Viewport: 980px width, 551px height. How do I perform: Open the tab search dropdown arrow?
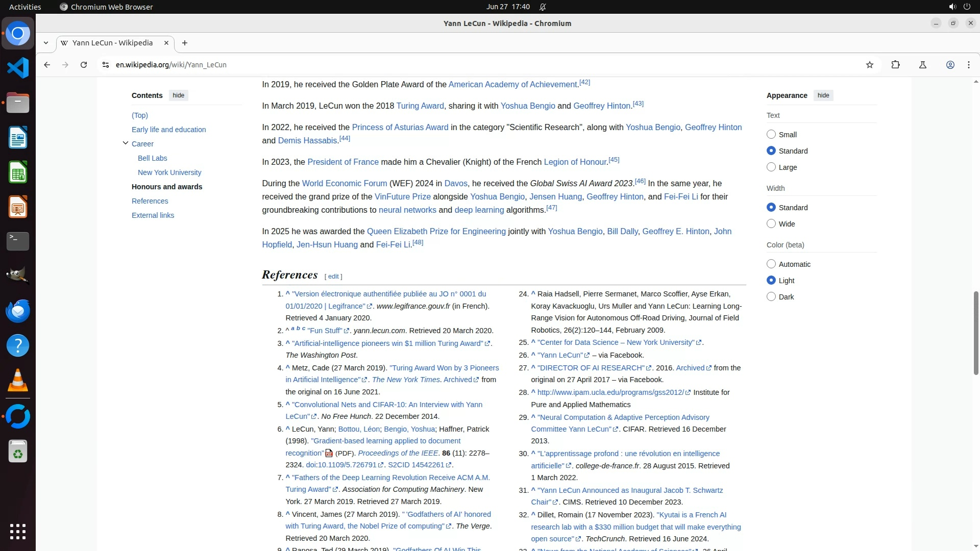[46, 43]
